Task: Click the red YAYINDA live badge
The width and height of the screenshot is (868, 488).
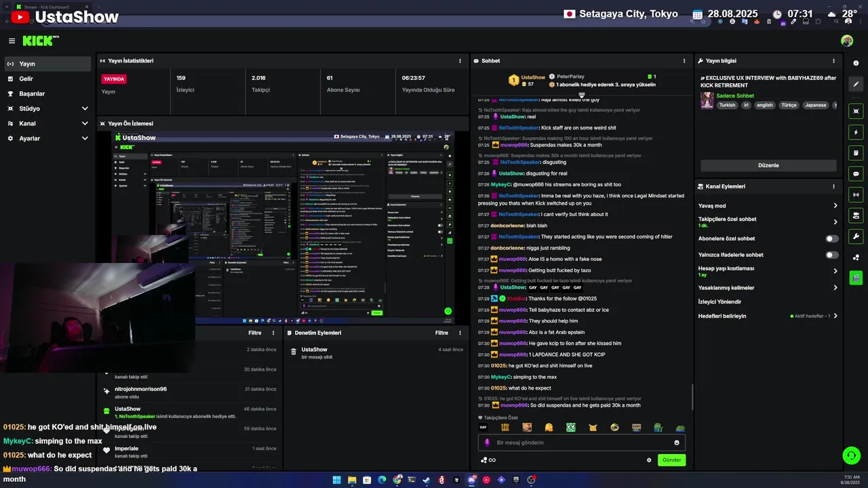Action: (x=114, y=79)
